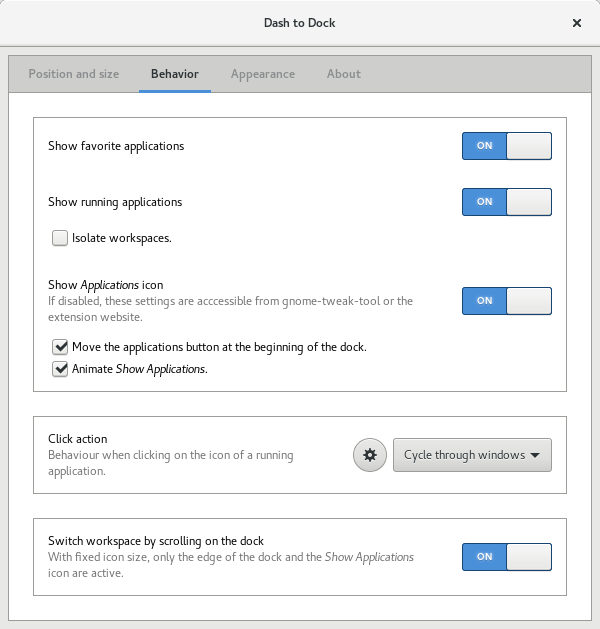Click the Show favorite applications label
This screenshot has width=600, height=629.
point(116,146)
